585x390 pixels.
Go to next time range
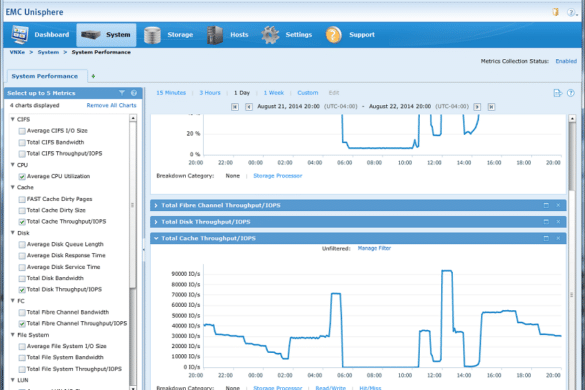click(x=477, y=107)
